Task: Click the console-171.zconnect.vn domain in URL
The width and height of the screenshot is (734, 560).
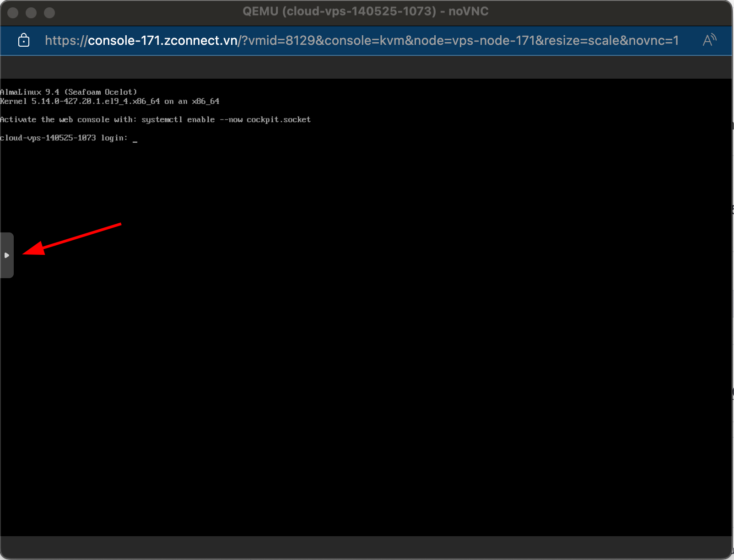Action: tap(162, 40)
